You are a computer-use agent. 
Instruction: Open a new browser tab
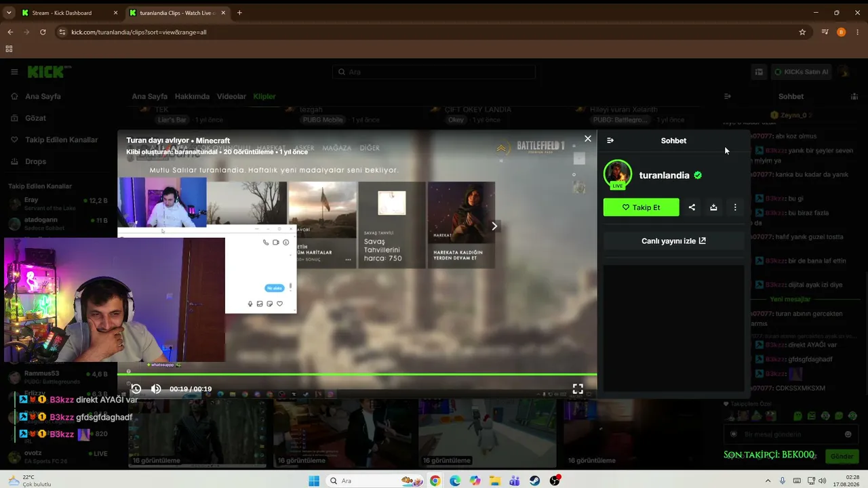tap(239, 13)
